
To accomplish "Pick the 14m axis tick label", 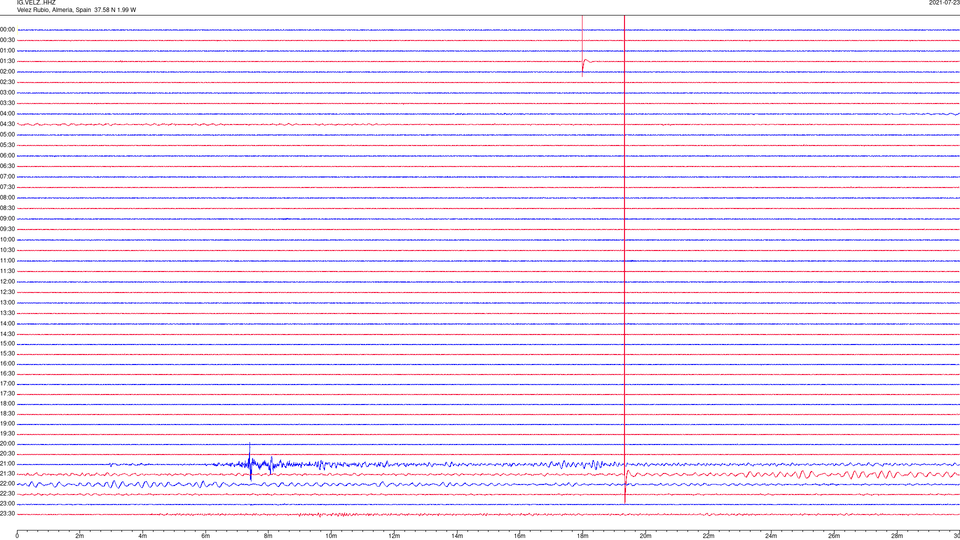I will 457,536.
